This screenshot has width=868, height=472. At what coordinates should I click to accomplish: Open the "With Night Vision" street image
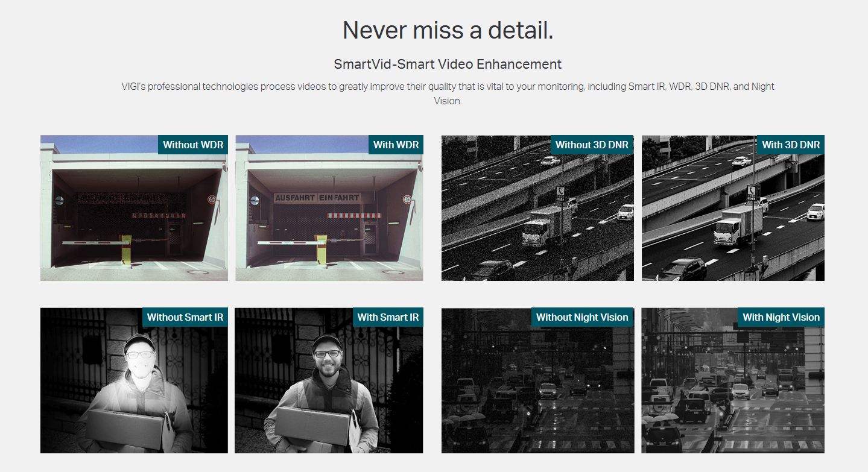pyautogui.click(x=732, y=392)
